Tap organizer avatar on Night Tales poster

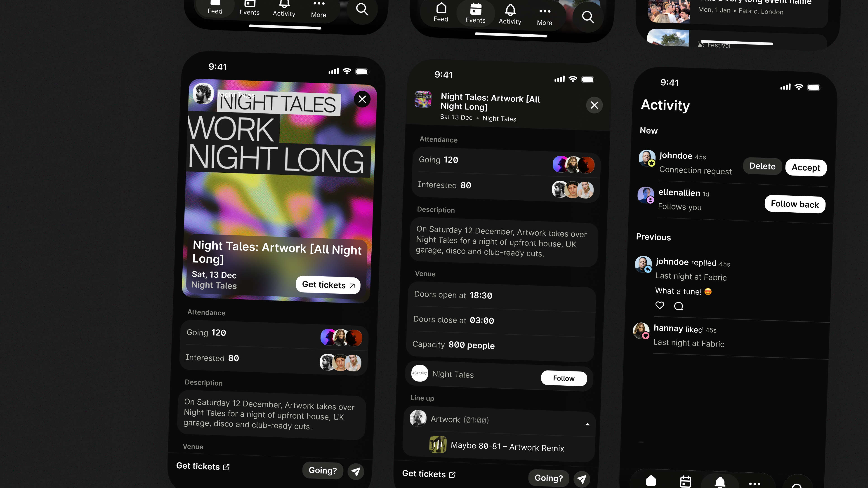[x=203, y=93]
